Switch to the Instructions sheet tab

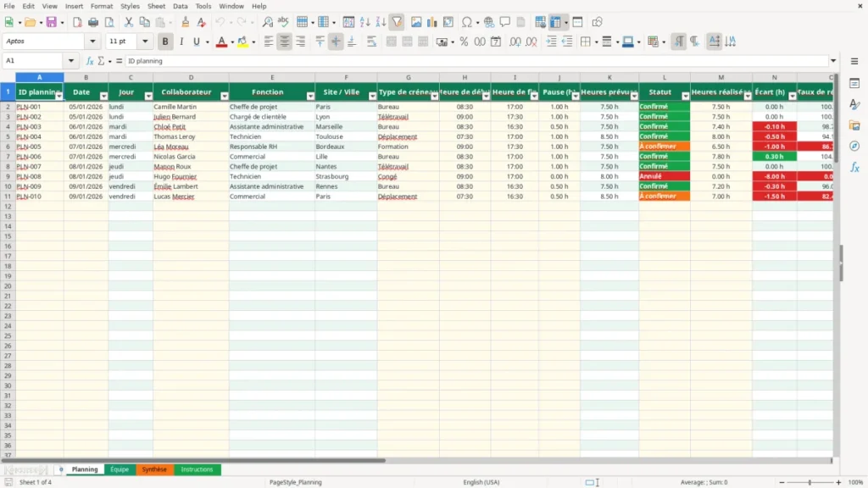tap(197, 469)
